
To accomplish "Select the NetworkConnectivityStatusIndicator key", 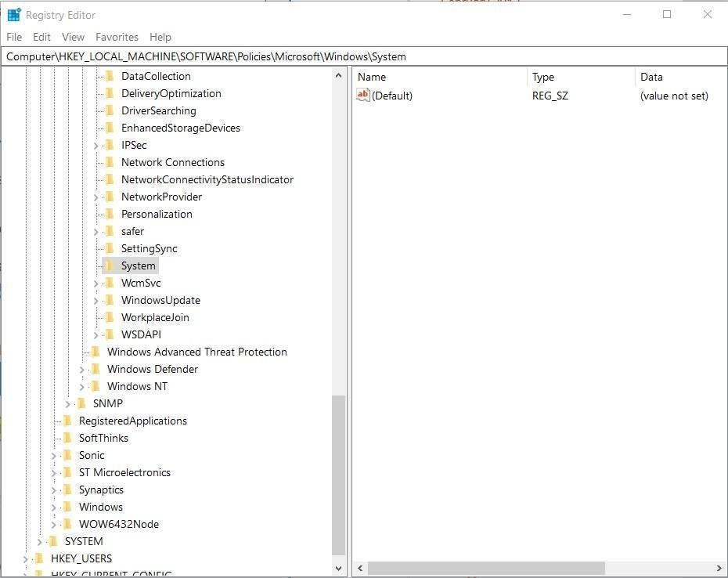I will pyautogui.click(x=207, y=179).
